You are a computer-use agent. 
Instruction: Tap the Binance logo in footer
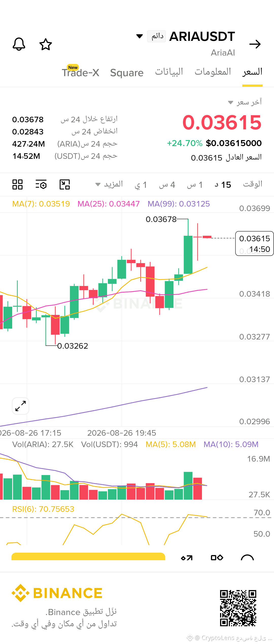pos(57,593)
